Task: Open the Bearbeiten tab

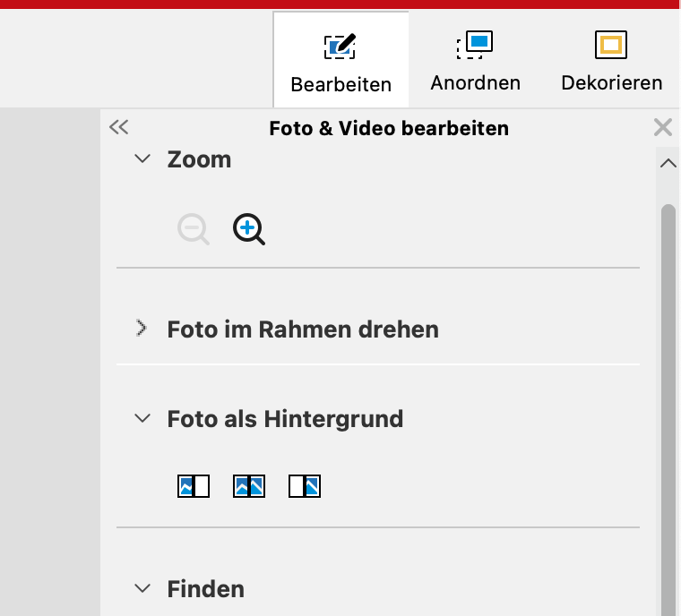Action: click(340, 61)
